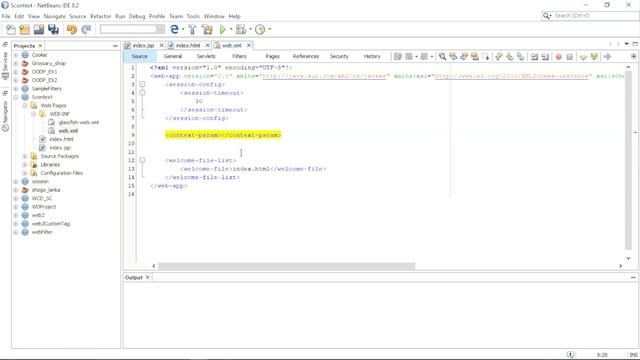Screen dimensions: 640x360
Task: Collapse the welcome-file-list fold on line 12
Action: 142,160
